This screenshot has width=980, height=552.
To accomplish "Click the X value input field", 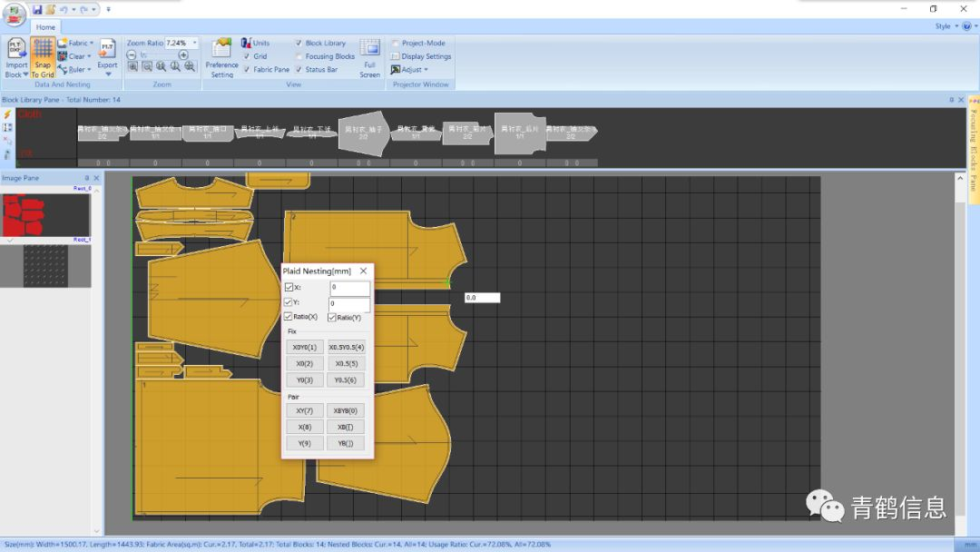I will [x=349, y=288].
